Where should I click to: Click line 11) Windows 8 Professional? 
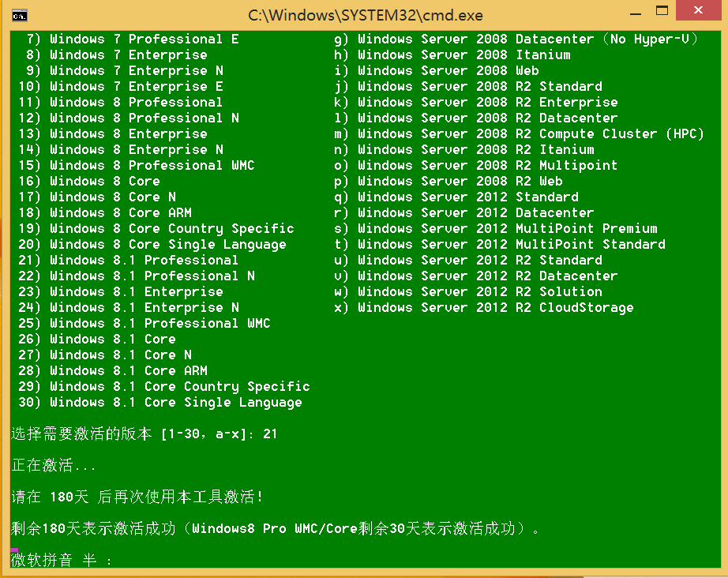[120, 102]
